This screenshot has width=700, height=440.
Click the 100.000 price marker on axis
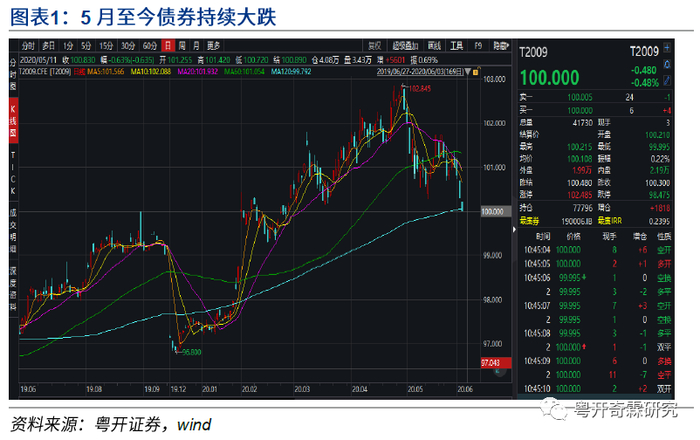point(492,212)
